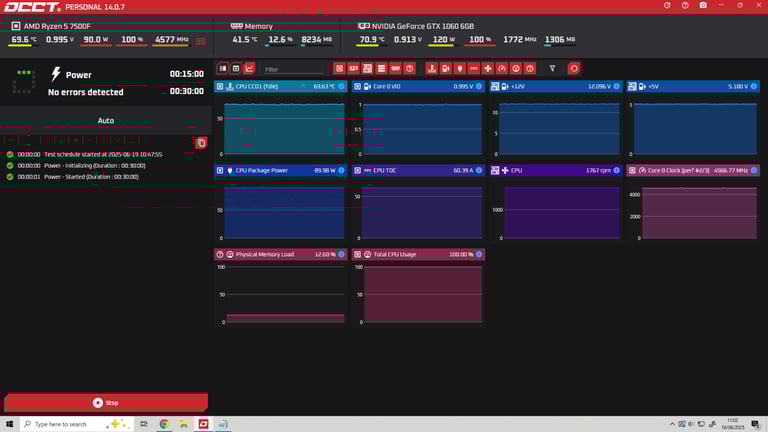
Task: Toggle fan speed readings filter in toolbar
Action: (x=488, y=69)
